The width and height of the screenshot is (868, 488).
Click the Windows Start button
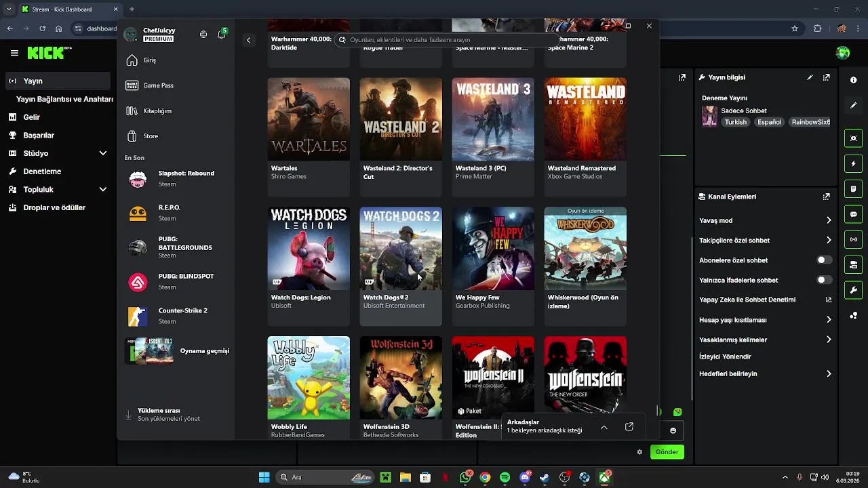point(264,478)
